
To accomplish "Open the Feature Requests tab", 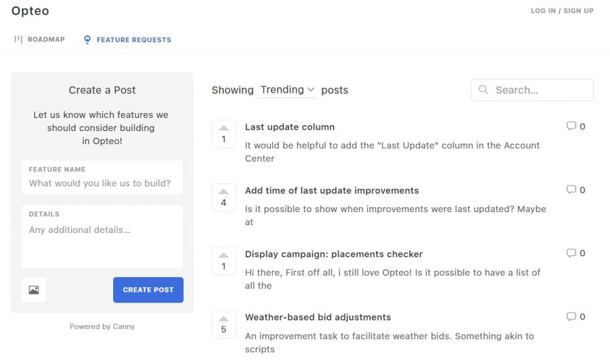I will coord(127,40).
